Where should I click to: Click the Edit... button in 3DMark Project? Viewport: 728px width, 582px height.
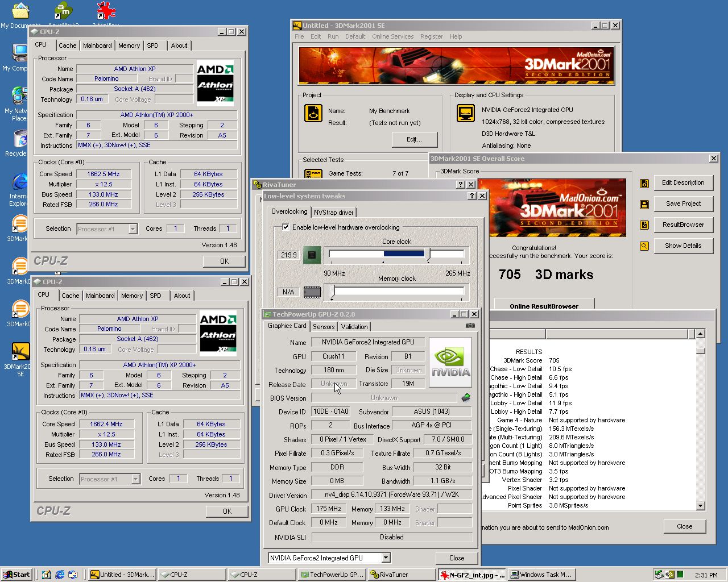pos(413,139)
